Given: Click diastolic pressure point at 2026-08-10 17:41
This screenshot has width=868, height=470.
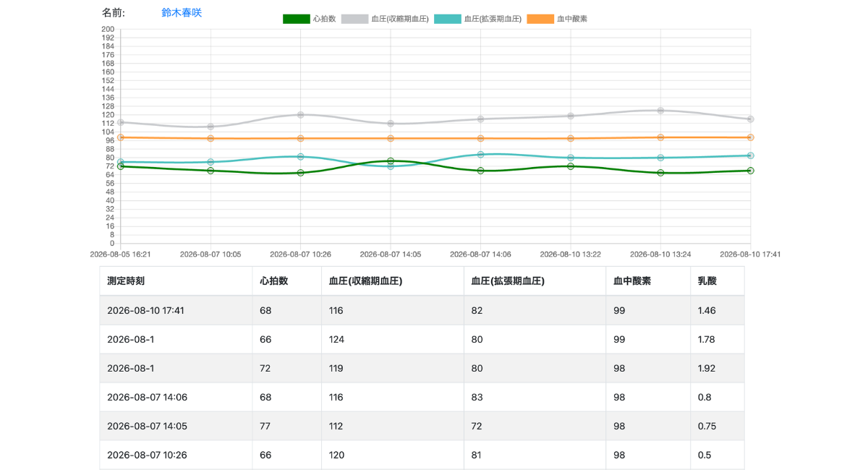Looking at the screenshot, I should [751, 155].
